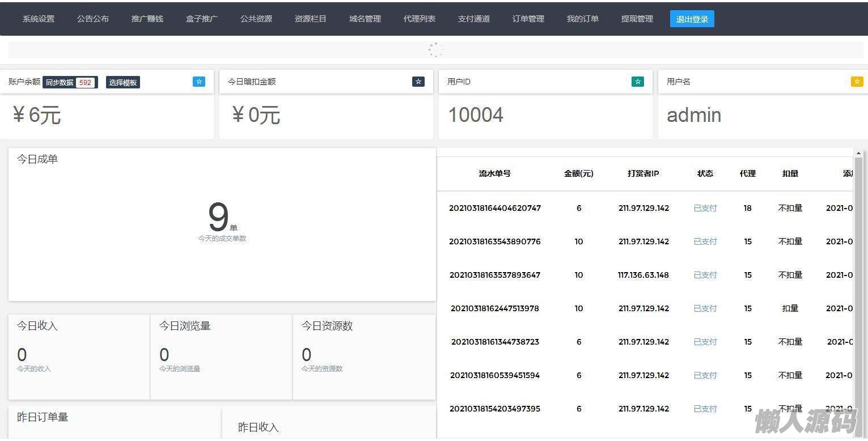The width and height of the screenshot is (868, 441).
Task: Click the yellow star icon on 用户名 card
Action: (x=857, y=82)
